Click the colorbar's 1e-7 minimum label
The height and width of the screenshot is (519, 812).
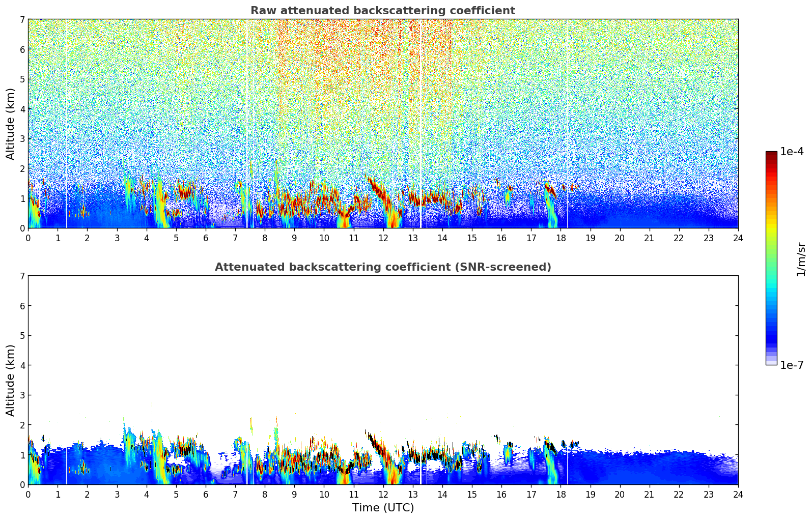792,365
